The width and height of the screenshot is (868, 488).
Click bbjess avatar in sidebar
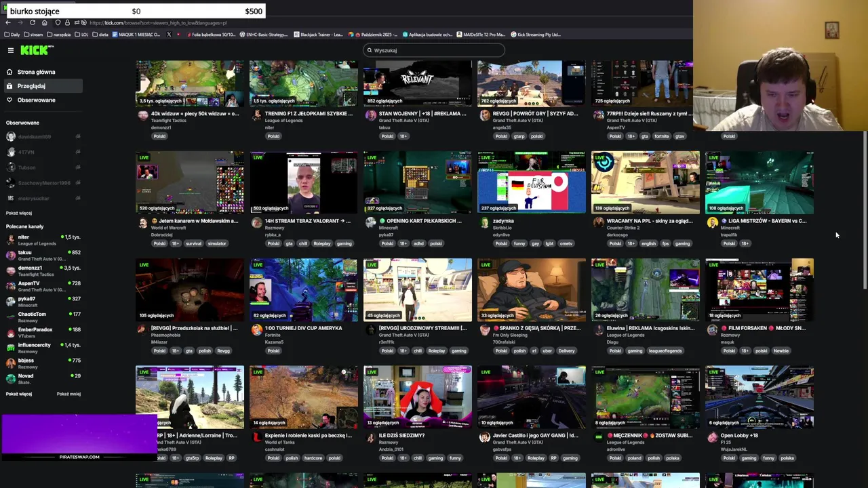[x=10, y=363]
